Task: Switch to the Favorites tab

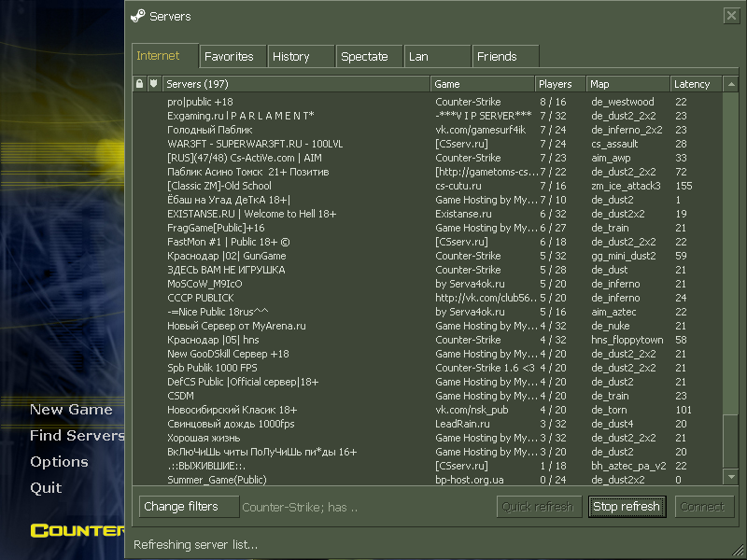Action: [233, 57]
